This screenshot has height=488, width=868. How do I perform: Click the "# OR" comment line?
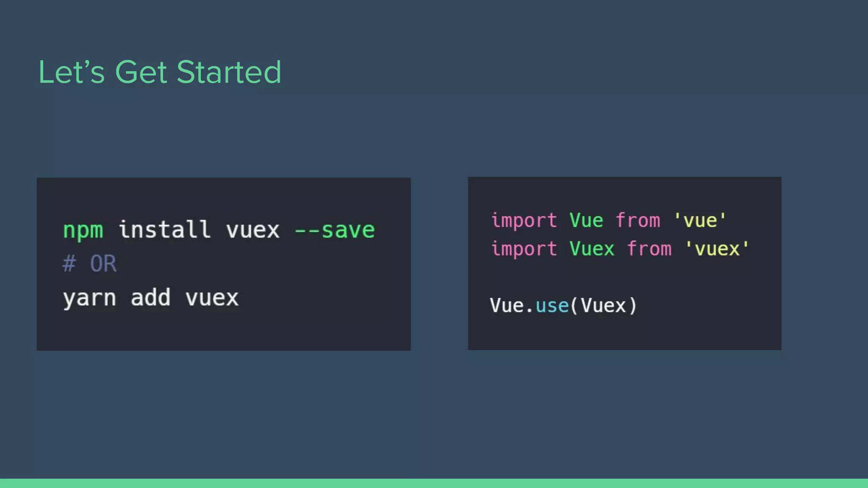[89, 263]
